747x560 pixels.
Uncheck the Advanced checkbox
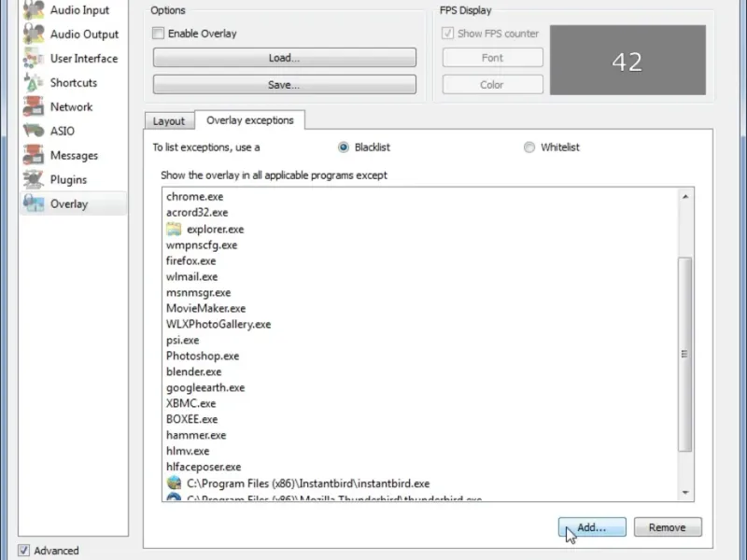click(24, 551)
